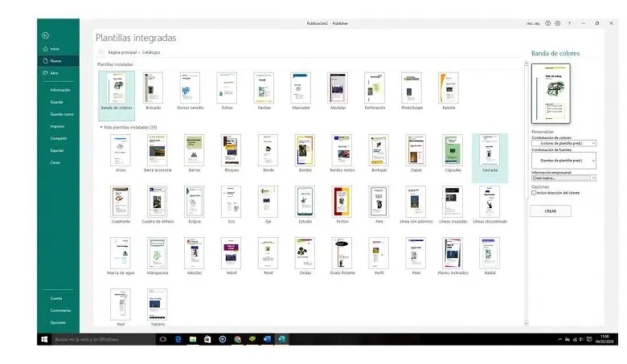Click Cerrar in the sidebar
The width and height of the screenshot is (627, 364).
click(x=55, y=162)
